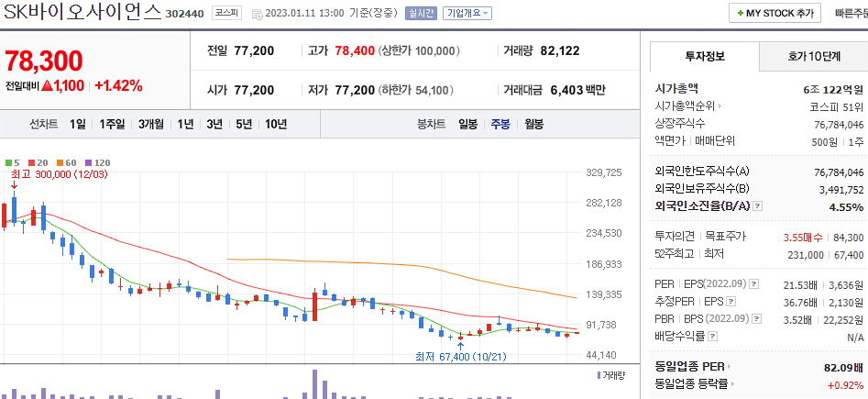Click the 코스피 market badge

(x=226, y=14)
